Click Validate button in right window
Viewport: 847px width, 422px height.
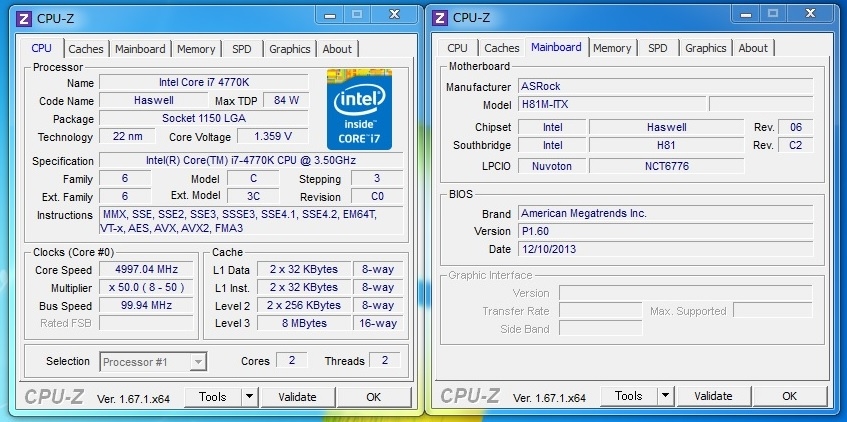pyautogui.click(x=713, y=396)
